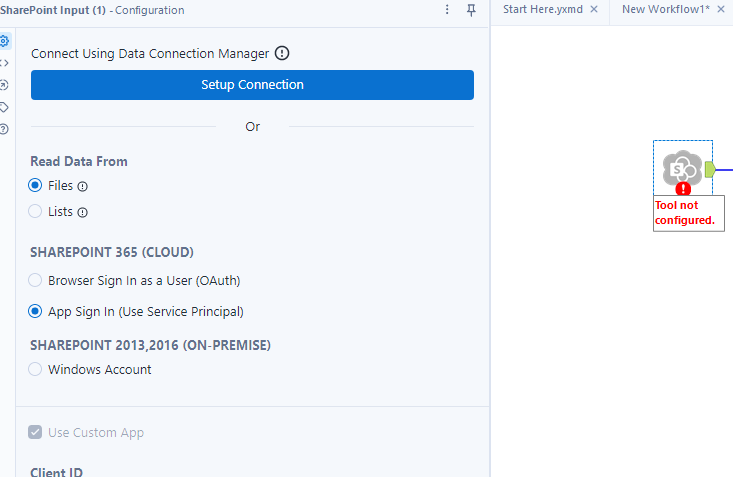Click the SharePoint Input tool on canvas
This screenshot has width=733, height=477.
coord(683,166)
